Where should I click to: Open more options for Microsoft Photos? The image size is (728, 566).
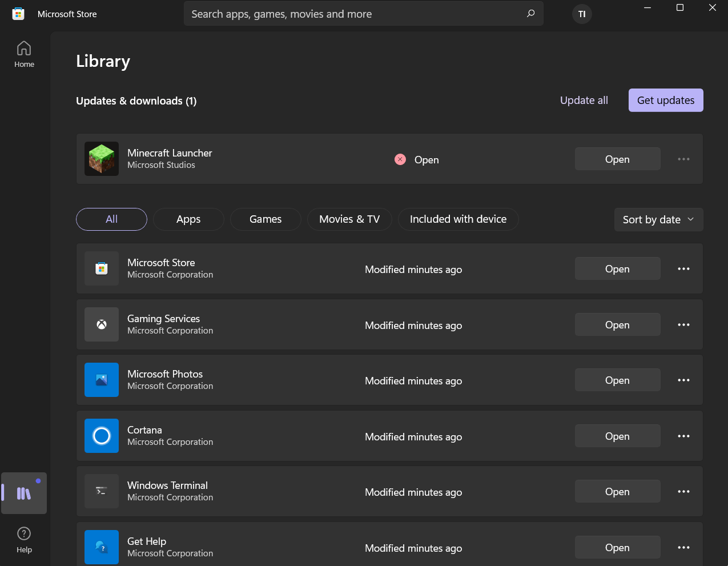click(683, 380)
